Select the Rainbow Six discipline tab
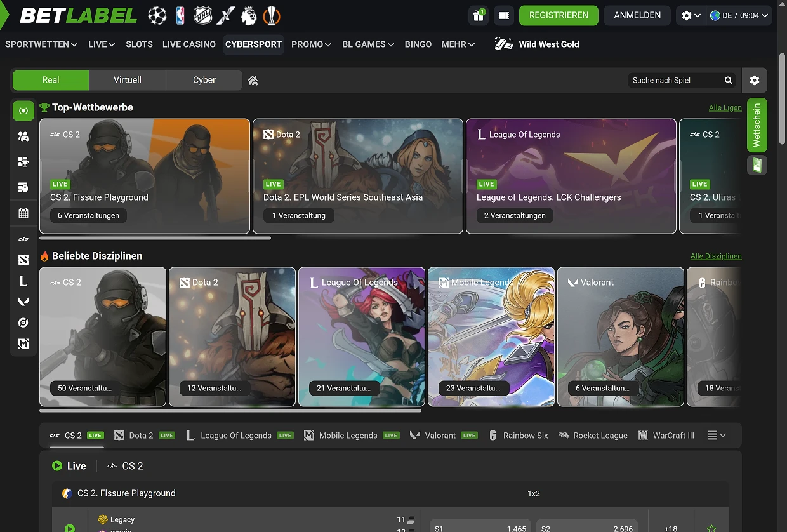 [519, 436]
